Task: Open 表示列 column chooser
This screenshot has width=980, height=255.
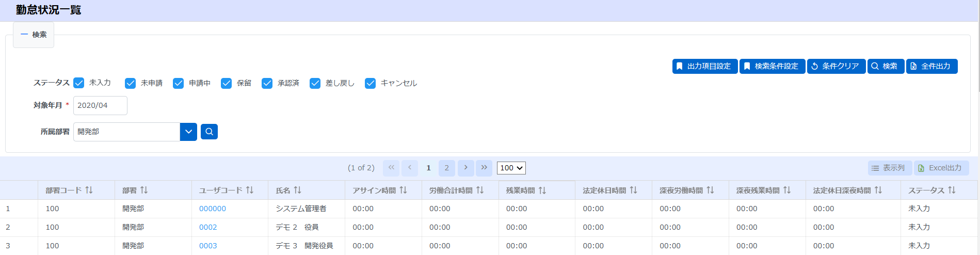Action: pyautogui.click(x=890, y=168)
